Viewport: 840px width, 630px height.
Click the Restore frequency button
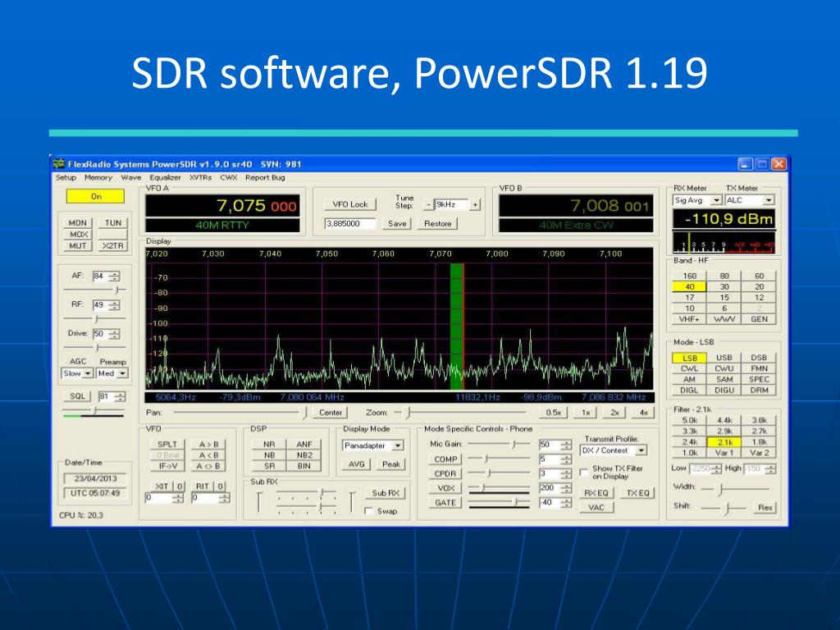pyautogui.click(x=438, y=223)
